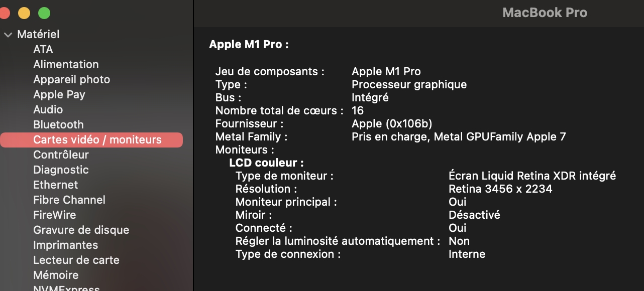644x291 pixels.
Task: Select Bluetooth in the sidebar
Action: click(x=58, y=124)
